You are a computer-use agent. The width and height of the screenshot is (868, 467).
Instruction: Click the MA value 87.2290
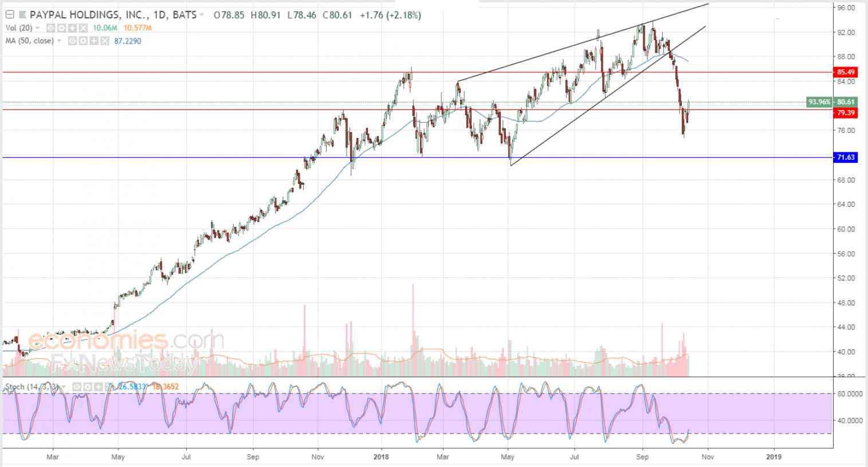point(128,41)
